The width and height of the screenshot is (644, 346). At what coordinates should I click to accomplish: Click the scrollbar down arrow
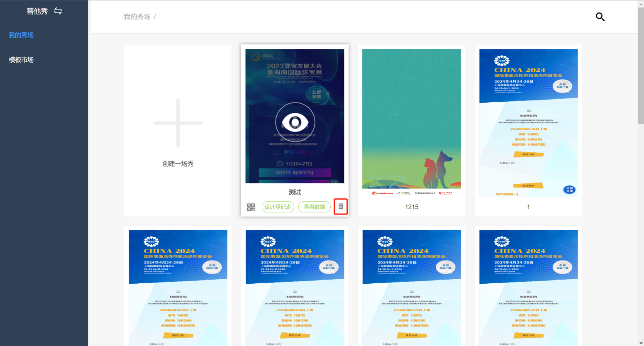tap(641, 343)
